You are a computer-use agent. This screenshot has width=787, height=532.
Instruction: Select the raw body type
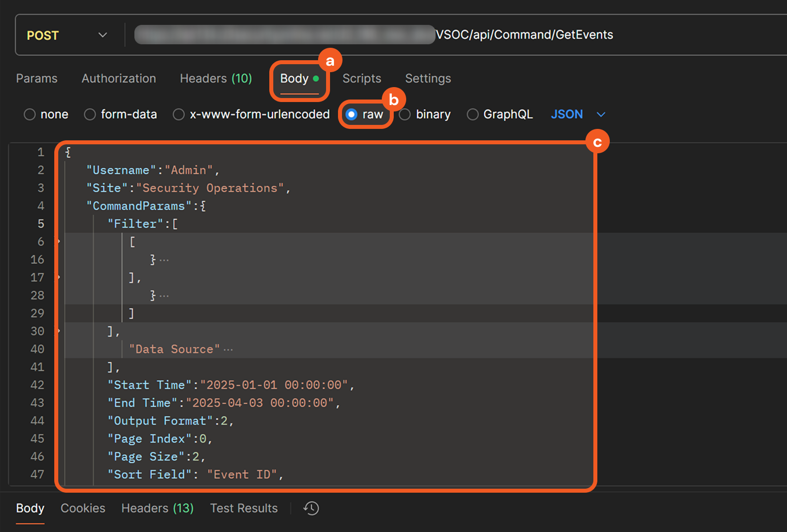pyautogui.click(x=352, y=114)
